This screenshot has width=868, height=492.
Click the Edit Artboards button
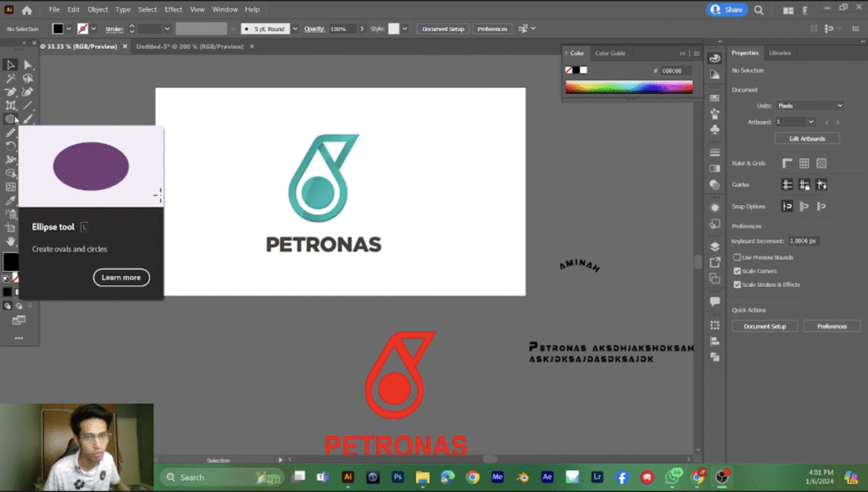coord(806,138)
